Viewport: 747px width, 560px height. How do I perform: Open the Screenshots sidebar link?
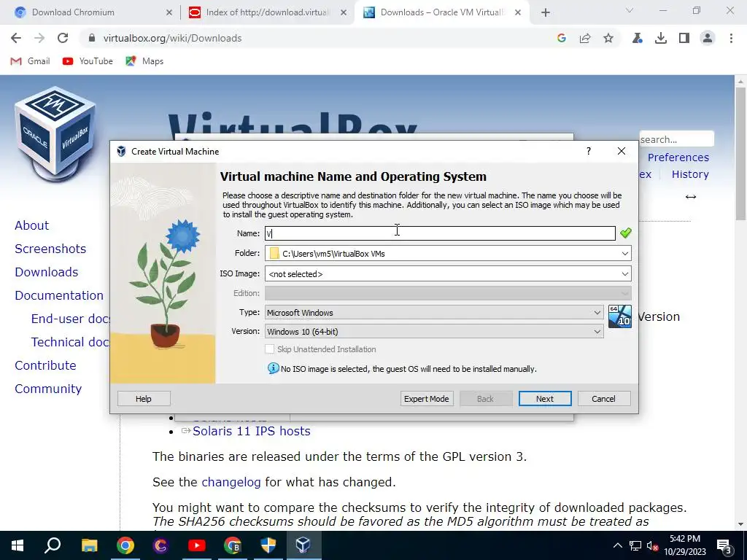pos(50,249)
